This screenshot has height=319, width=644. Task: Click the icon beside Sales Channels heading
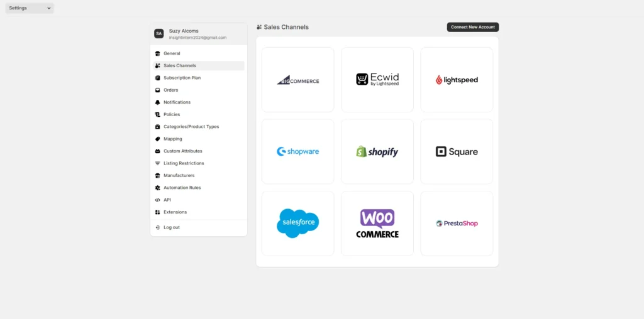pyautogui.click(x=259, y=27)
